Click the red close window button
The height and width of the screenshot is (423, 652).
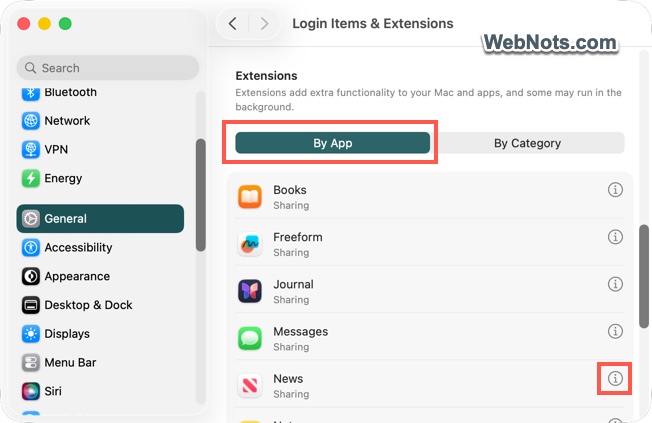pyautogui.click(x=24, y=24)
